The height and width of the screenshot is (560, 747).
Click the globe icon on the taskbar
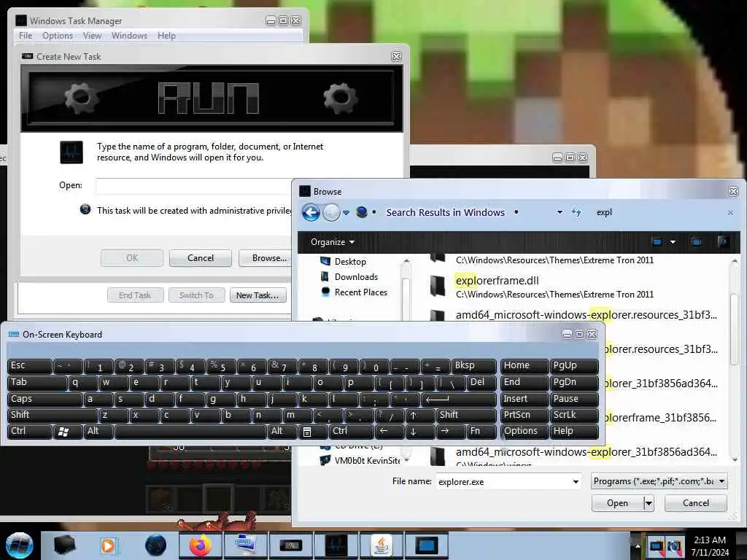coord(156,545)
